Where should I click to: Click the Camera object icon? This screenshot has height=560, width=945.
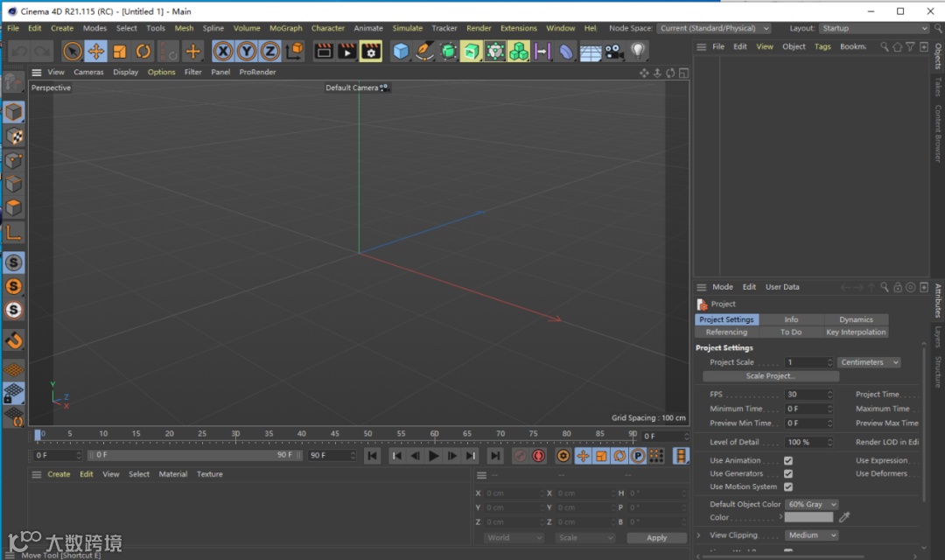point(613,52)
